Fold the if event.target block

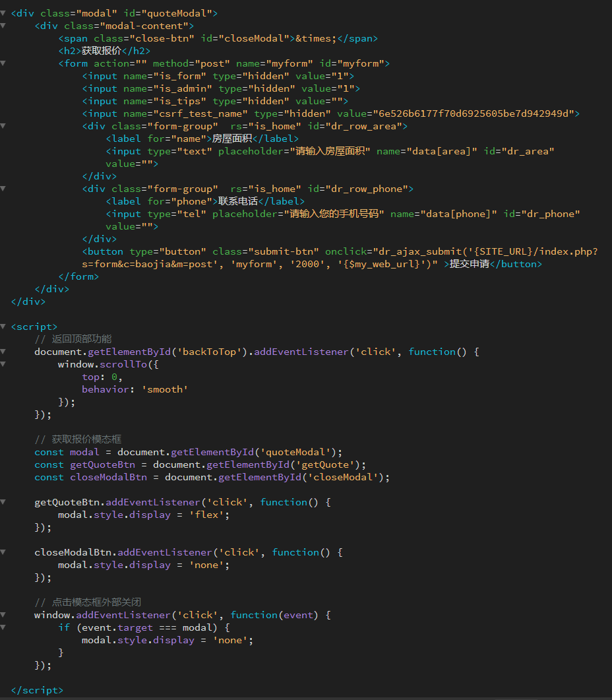(3, 627)
